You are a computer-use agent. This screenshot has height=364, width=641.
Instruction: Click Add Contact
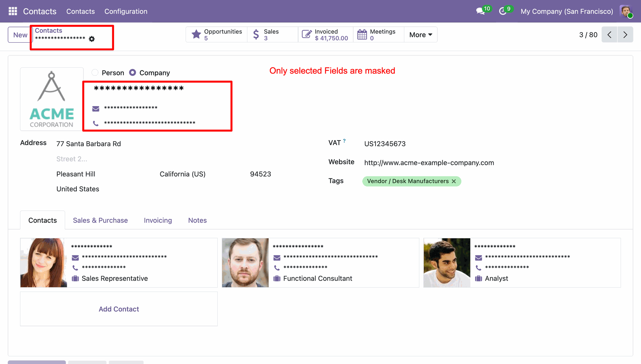119,309
